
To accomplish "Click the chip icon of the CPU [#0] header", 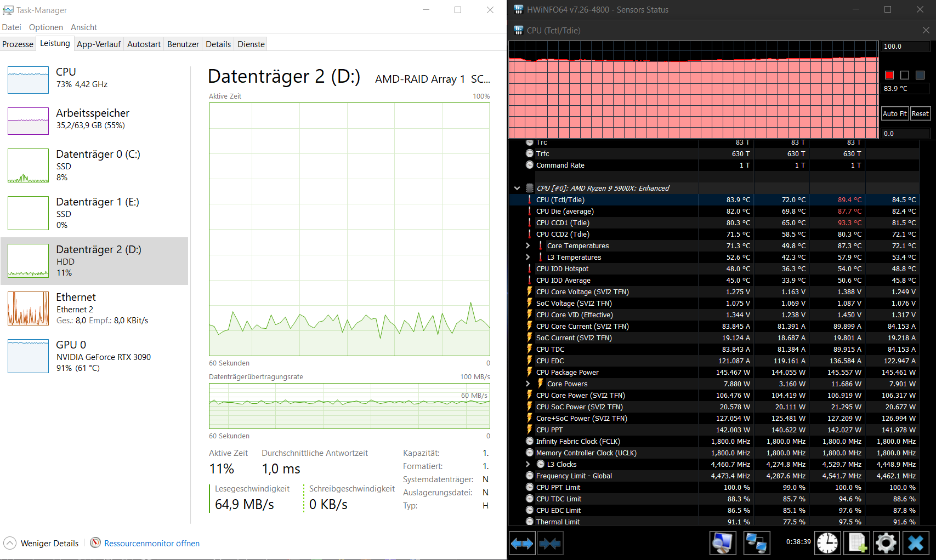I will (x=530, y=187).
